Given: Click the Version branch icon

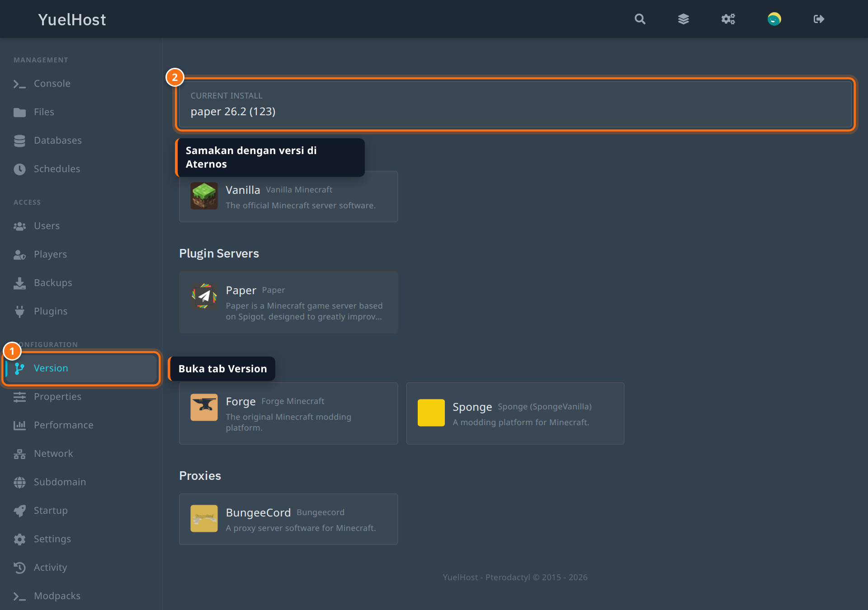Looking at the screenshot, I should coord(19,368).
